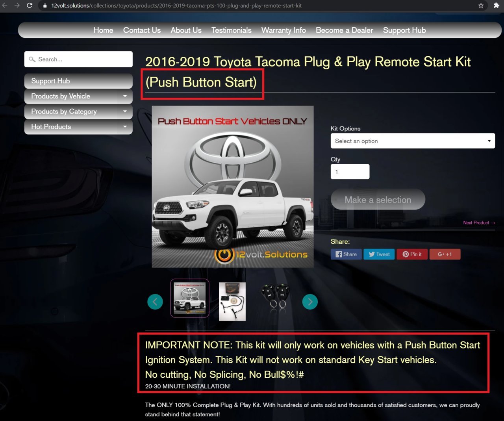Image resolution: width=504 pixels, height=421 pixels.
Task: Select the wiring kit module thumbnail
Action: click(x=232, y=302)
